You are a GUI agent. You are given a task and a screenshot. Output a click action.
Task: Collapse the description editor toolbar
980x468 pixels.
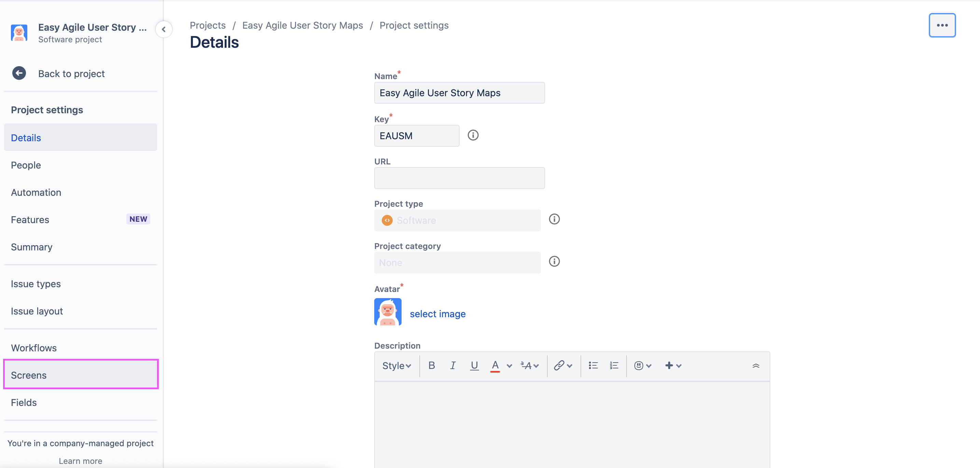coord(756,366)
